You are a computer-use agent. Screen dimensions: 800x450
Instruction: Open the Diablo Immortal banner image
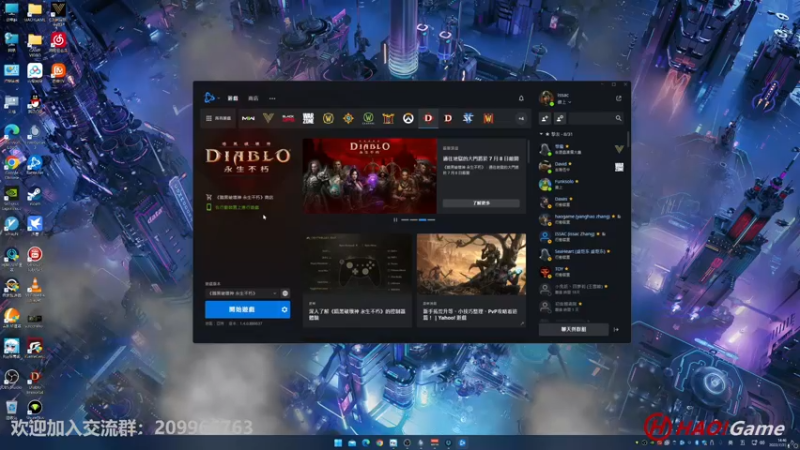tap(370, 176)
